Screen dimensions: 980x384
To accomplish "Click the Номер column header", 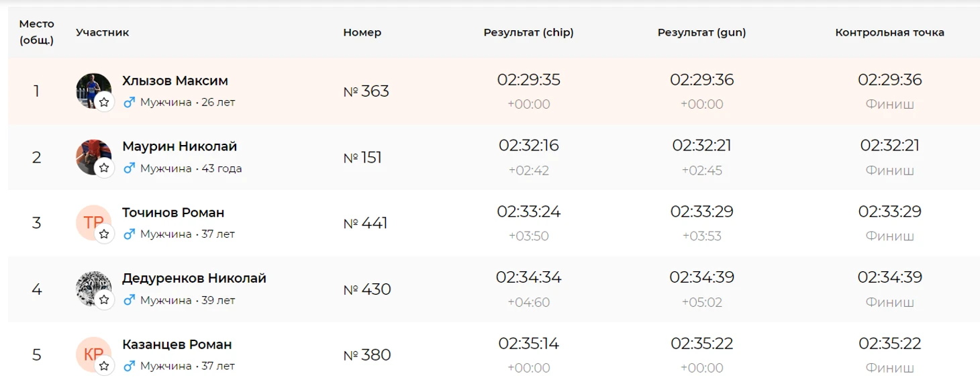I will click(362, 32).
